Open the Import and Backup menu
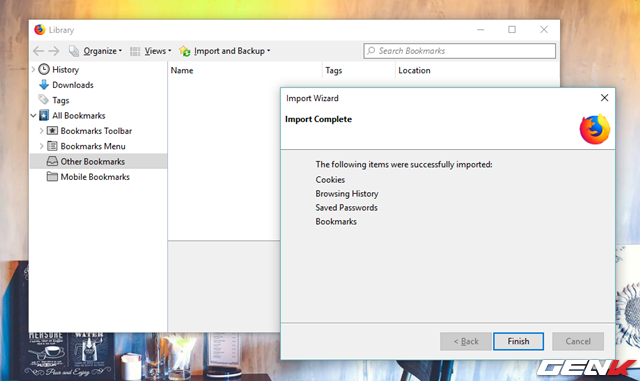 (232, 51)
